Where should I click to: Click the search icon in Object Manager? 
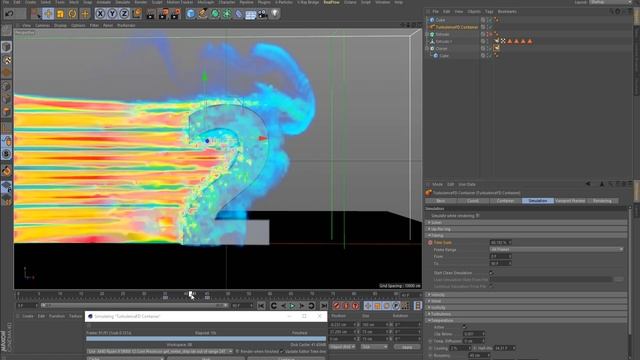pyautogui.click(x=611, y=12)
